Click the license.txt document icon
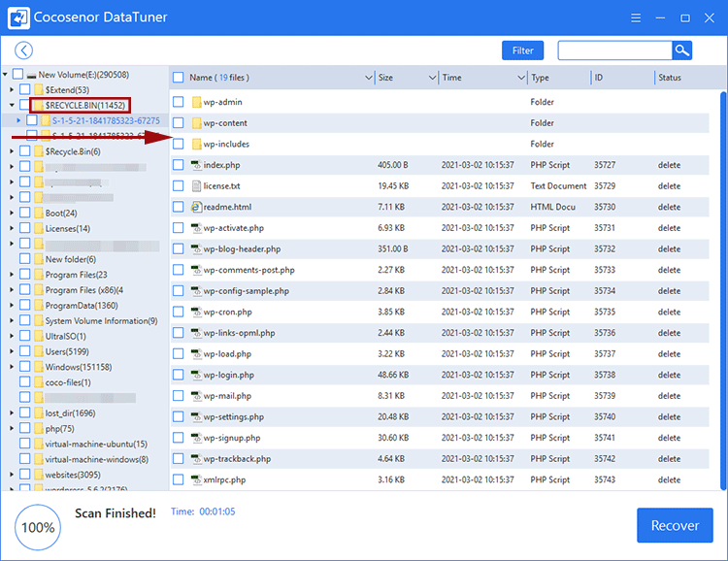 pyautogui.click(x=196, y=185)
